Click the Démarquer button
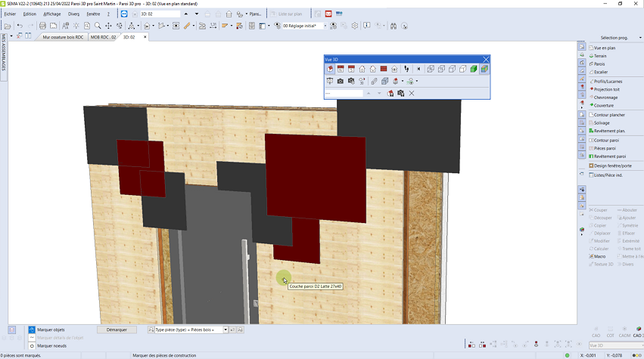Screen dimensions: 644x359 point(117,330)
